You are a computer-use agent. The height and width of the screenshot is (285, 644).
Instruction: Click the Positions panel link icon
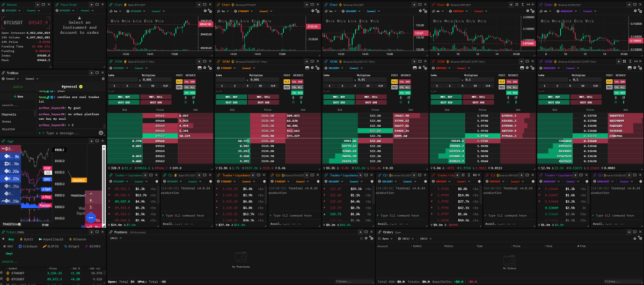(x=111, y=232)
